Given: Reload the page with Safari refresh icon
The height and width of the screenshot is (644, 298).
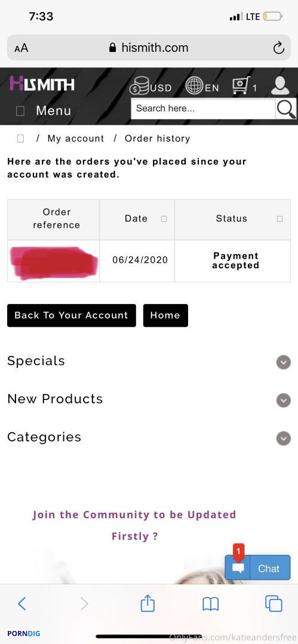Looking at the screenshot, I should point(279,48).
